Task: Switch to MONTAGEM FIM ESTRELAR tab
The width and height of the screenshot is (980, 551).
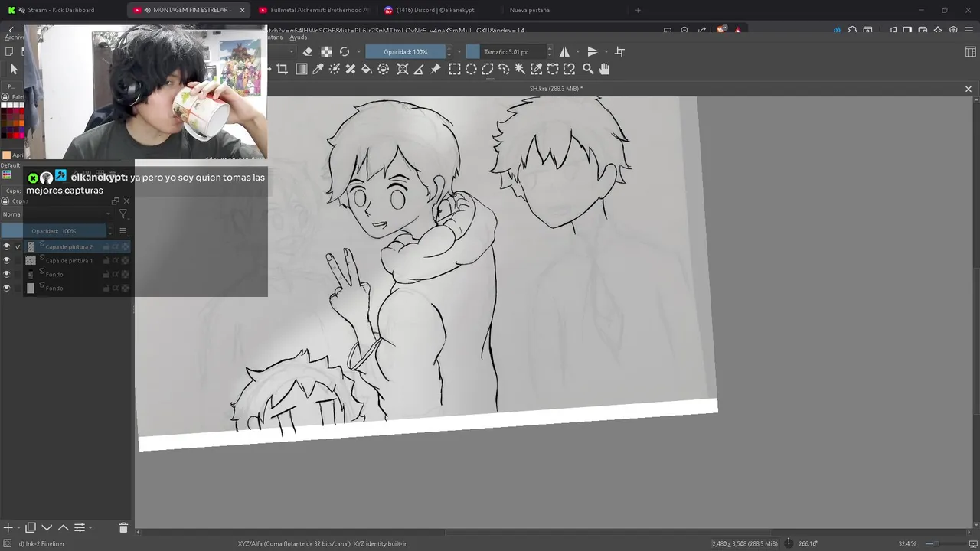Action: click(x=188, y=10)
